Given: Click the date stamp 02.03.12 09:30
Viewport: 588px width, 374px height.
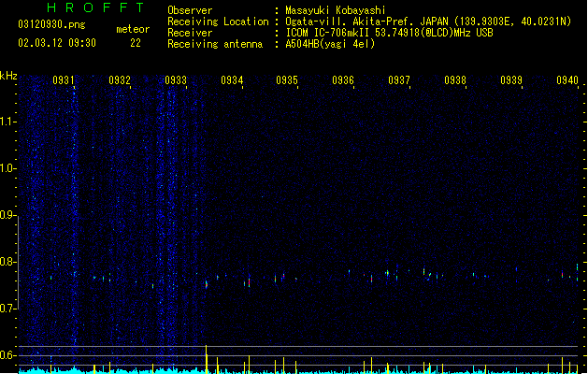Looking at the screenshot, I should point(57,43).
